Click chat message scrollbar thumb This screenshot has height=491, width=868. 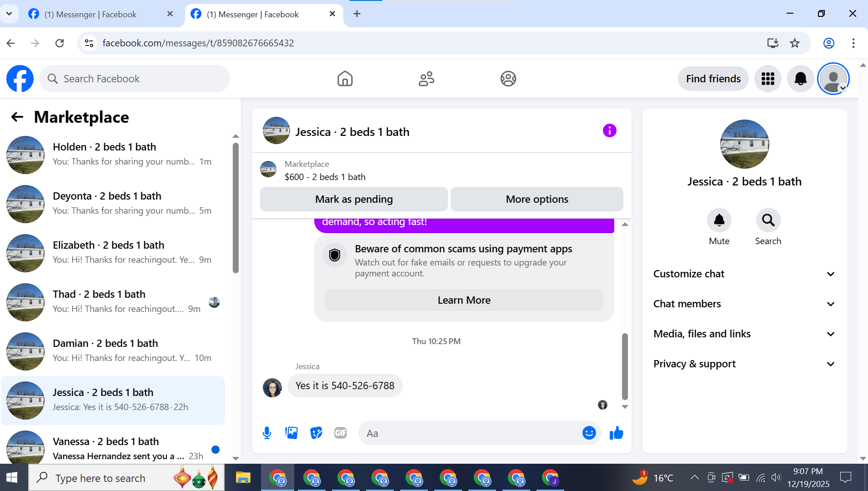coord(625,366)
